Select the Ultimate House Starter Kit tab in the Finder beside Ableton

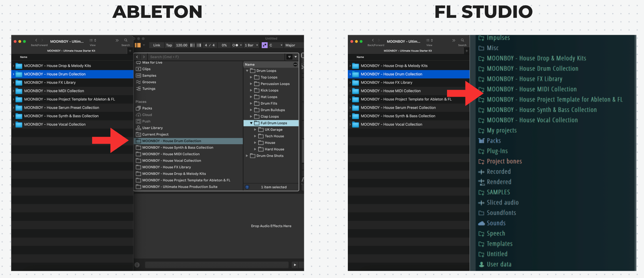(x=71, y=51)
